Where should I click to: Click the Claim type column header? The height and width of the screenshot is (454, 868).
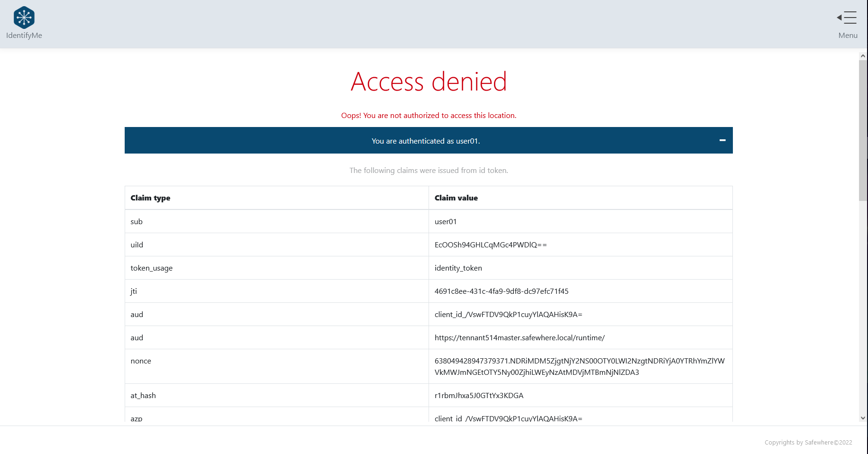point(150,198)
